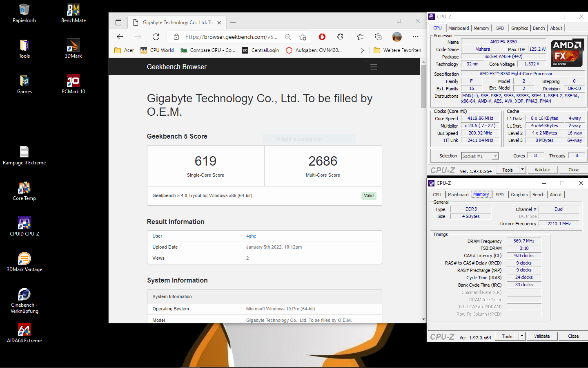
Task: Open the tab actions menu icon
Action: click(x=118, y=22)
